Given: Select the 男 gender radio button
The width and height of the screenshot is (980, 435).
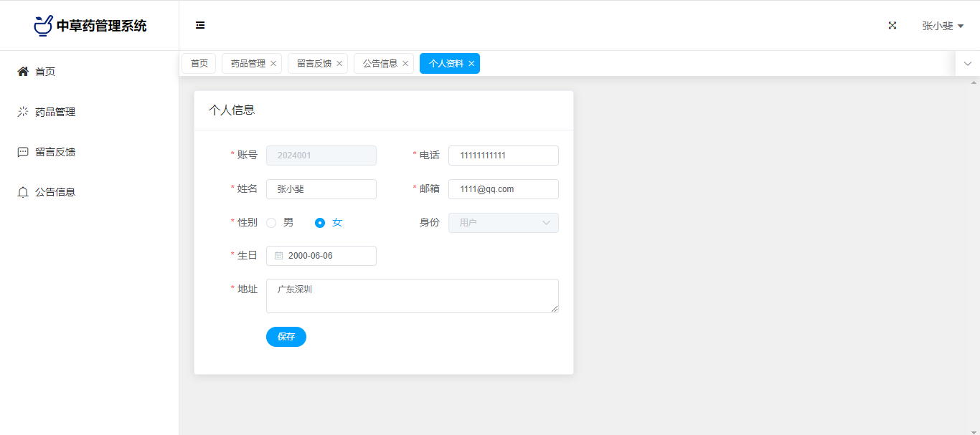Looking at the screenshot, I should tap(271, 223).
